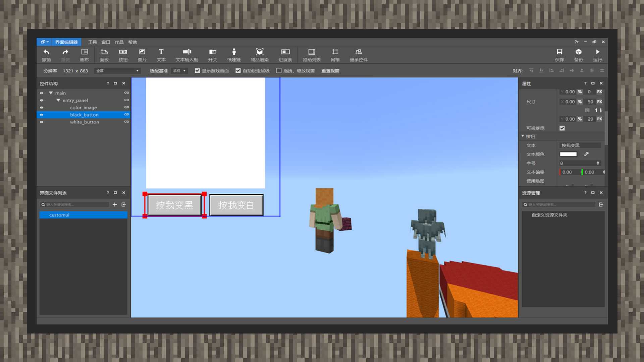Screen dimensions: 644x362
Task: Click the 重做 redo icon
Action: click(x=65, y=52)
